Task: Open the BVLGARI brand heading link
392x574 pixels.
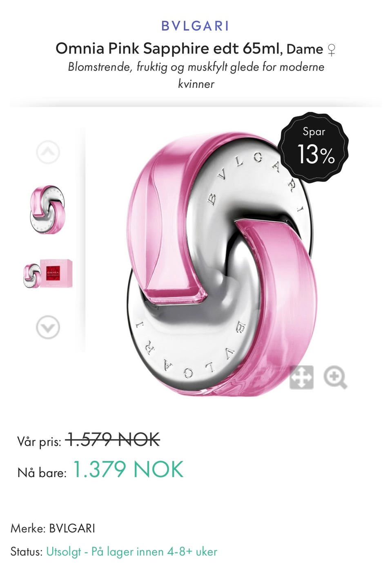Action: 195,26
